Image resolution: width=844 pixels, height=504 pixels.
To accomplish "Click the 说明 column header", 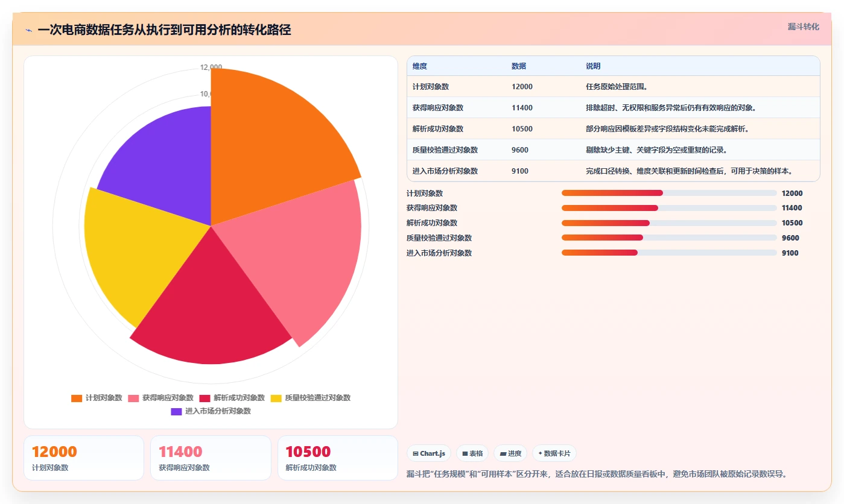I will [593, 66].
